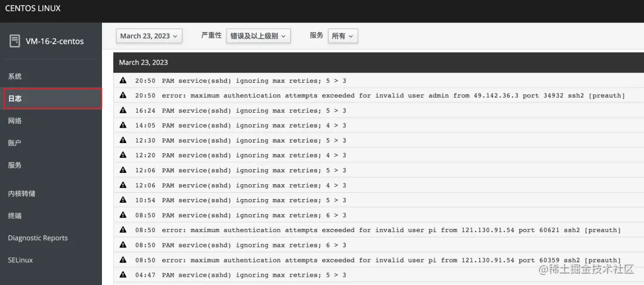
Task: Click warning icon on the 16:24 log row
Action: click(123, 110)
